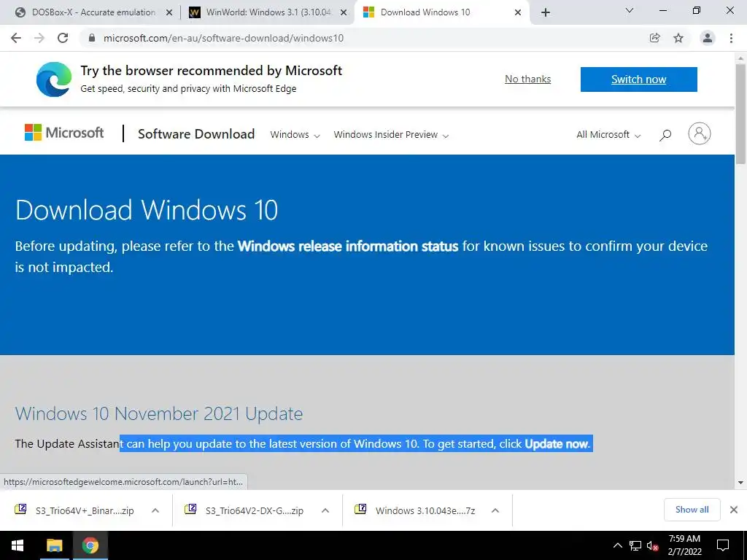Open a new browser tab
This screenshot has height=560, width=747.
click(x=546, y=12)
